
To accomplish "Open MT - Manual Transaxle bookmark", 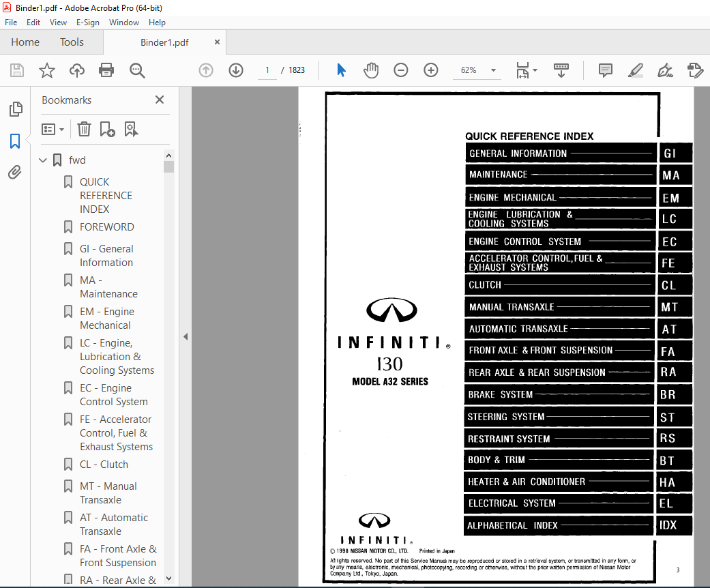I will (108, 493).
